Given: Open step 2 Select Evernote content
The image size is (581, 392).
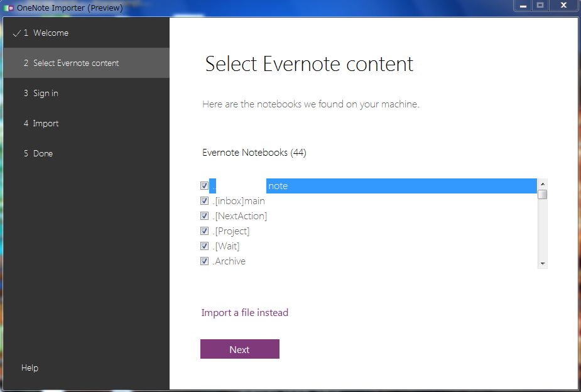Looking at the screenshot, I should click(x=86, y=63).
